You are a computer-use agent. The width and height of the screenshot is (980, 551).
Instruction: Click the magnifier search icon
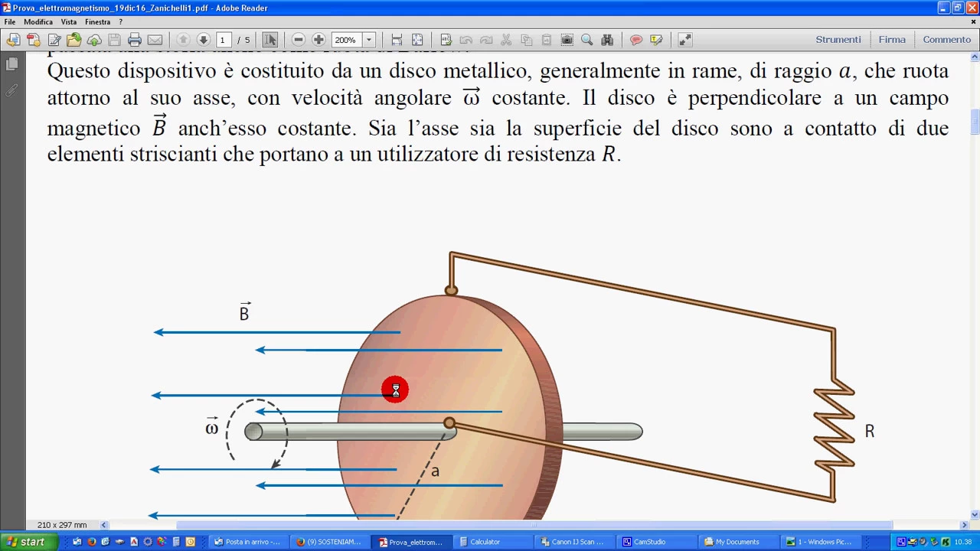tap(586, 40)
